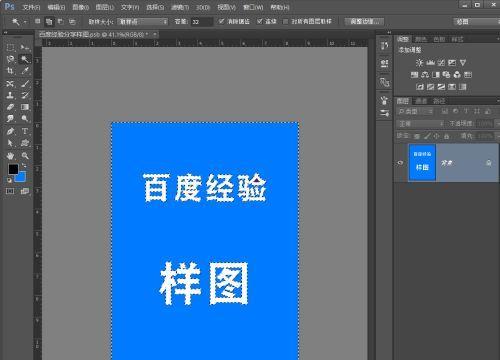
Task: Add a Threshold adjustment
Action: tap(441, 87)
